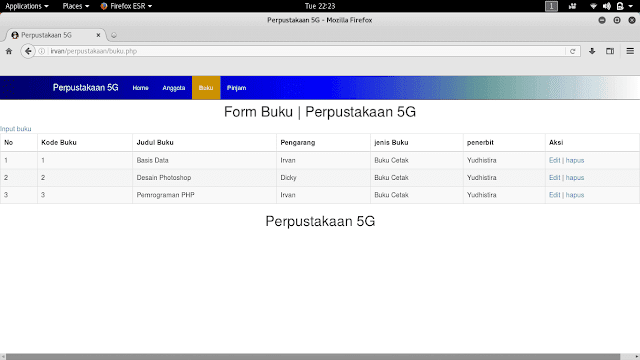Click the horizontal scrollbar at page bottom
The height and width of the screenshot is (360, 640).
pyautogui.click(x=313, y=357)
